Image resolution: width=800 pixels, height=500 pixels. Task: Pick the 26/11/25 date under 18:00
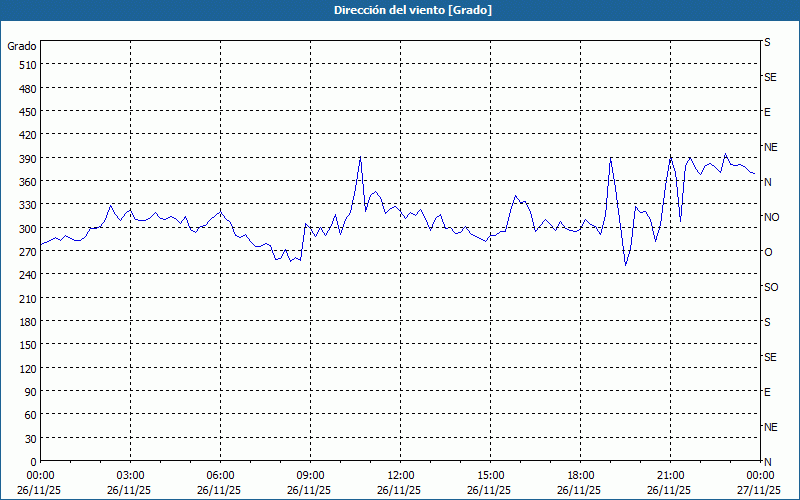579,490
